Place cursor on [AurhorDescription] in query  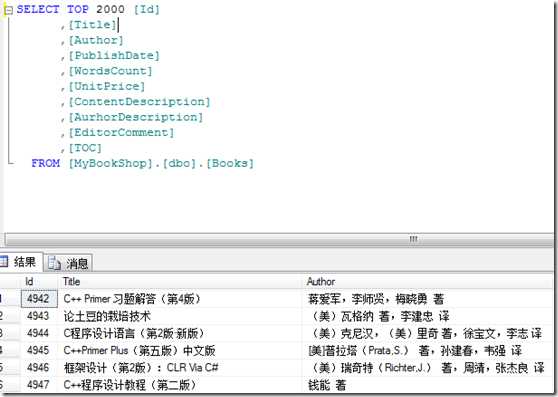pyautogui.click(x=136, y=117)
